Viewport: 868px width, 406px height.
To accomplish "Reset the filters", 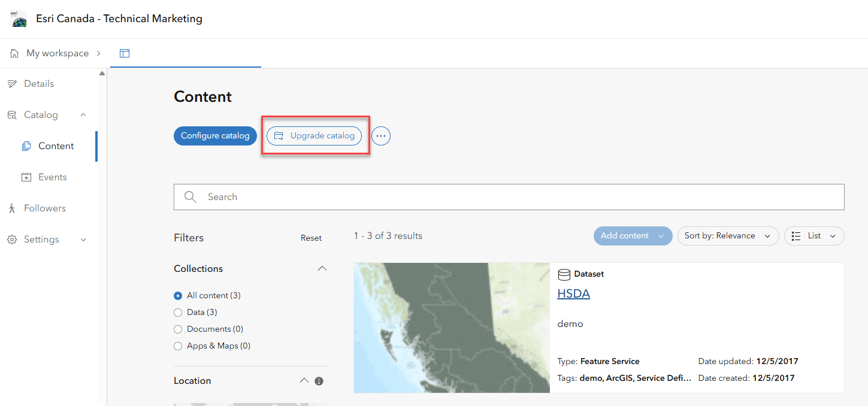I will click(x=311, y=238).
